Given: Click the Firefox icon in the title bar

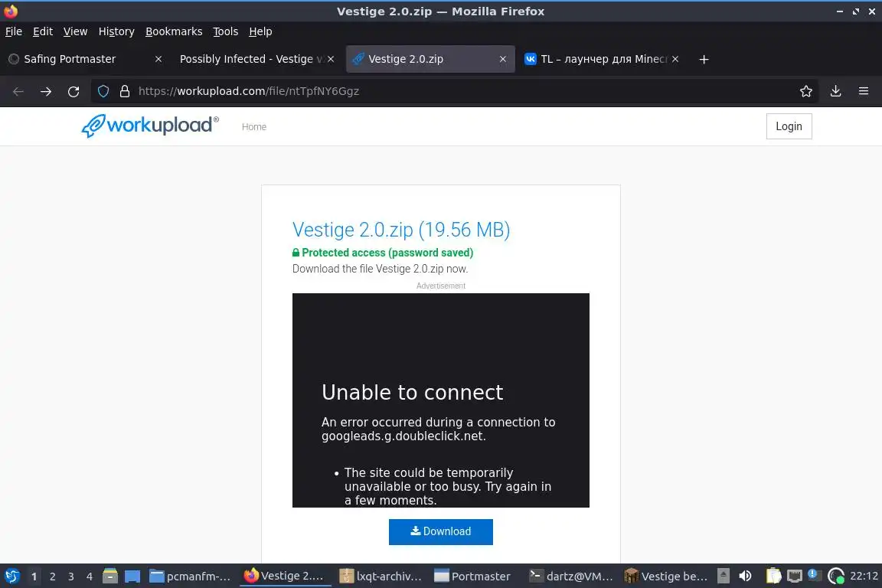Looking at the screenshot, I should pyautogui.click(x=11, y=11).
